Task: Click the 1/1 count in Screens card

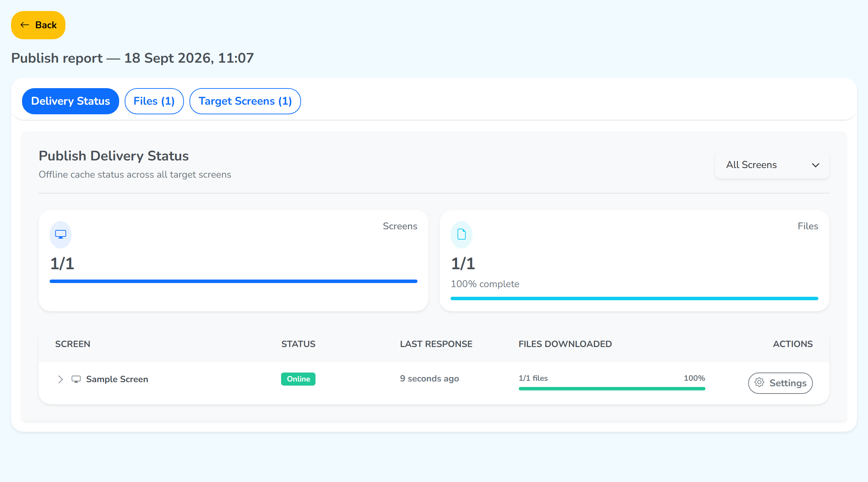Action: click(x=62, y=264)
